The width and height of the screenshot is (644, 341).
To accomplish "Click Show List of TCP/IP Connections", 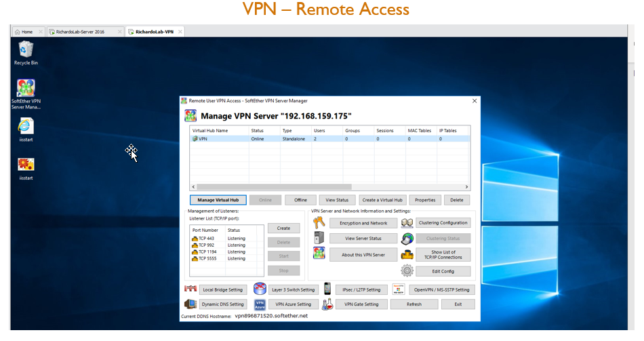I will pyautogui.click(x=443, y=255).
